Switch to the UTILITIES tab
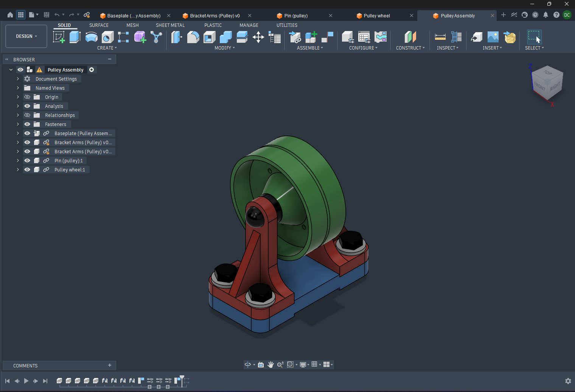575x392 pixels. click(287, 25)
